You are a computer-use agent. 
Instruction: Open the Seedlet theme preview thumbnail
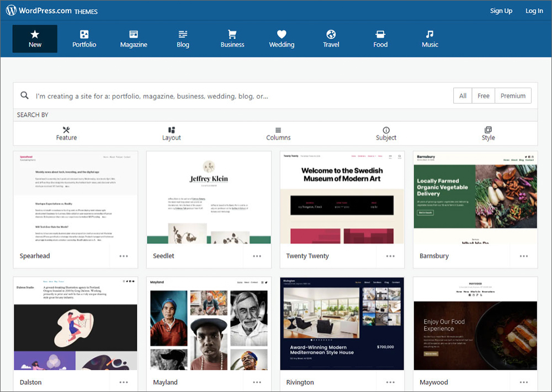pos(209,198)
